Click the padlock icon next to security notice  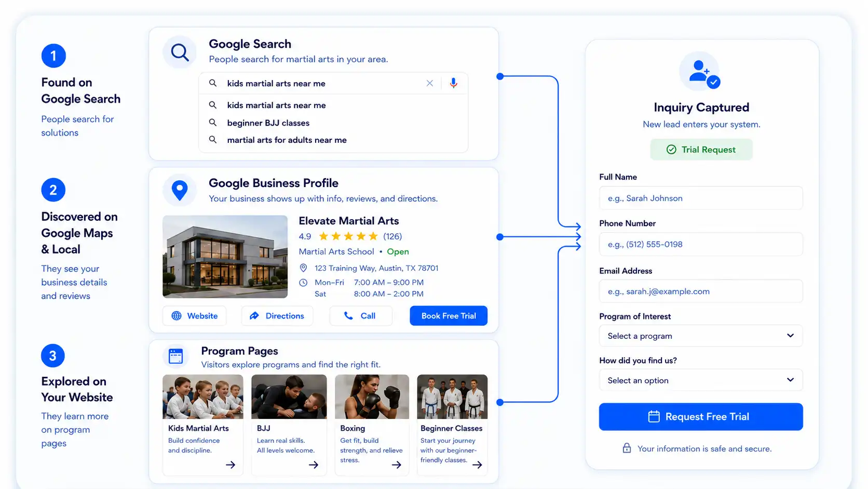(627, 448)
